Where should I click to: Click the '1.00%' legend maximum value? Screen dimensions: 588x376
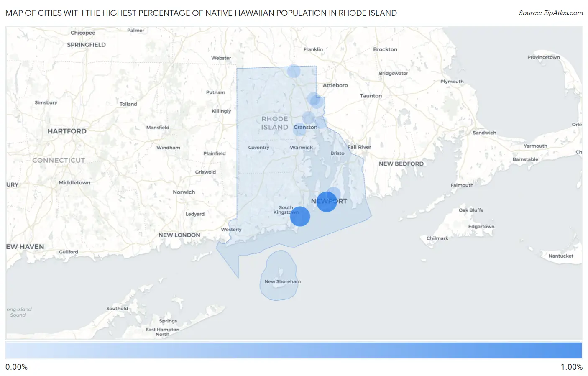coord(571,367)
